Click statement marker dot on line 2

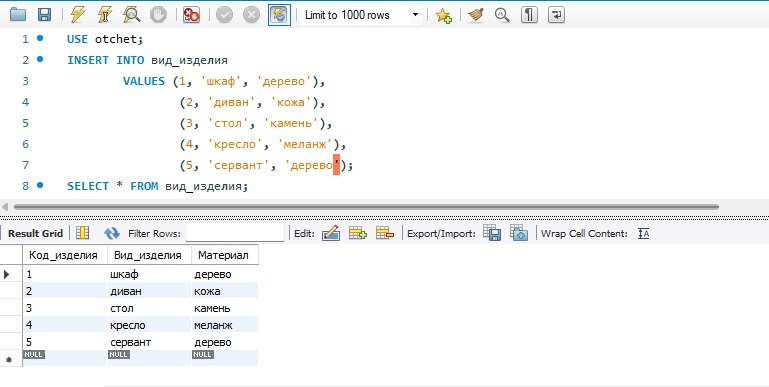40,59
